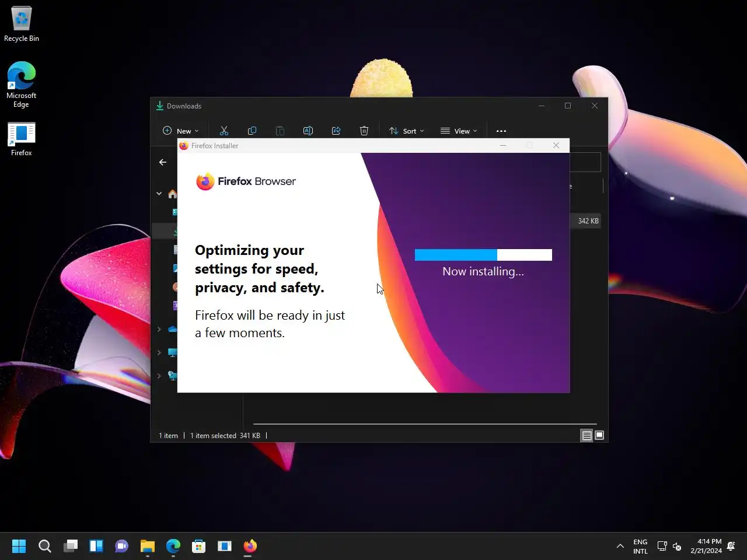This screenshot has width=747, height=560.
Task: Expand the Network tree node chevron
Action: pos(159,376)
